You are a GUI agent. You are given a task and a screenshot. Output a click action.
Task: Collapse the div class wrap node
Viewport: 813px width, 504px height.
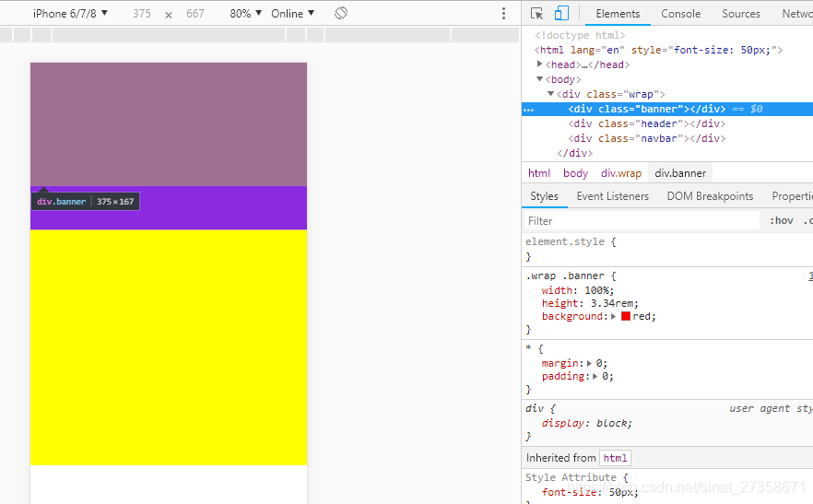(551, 94)
